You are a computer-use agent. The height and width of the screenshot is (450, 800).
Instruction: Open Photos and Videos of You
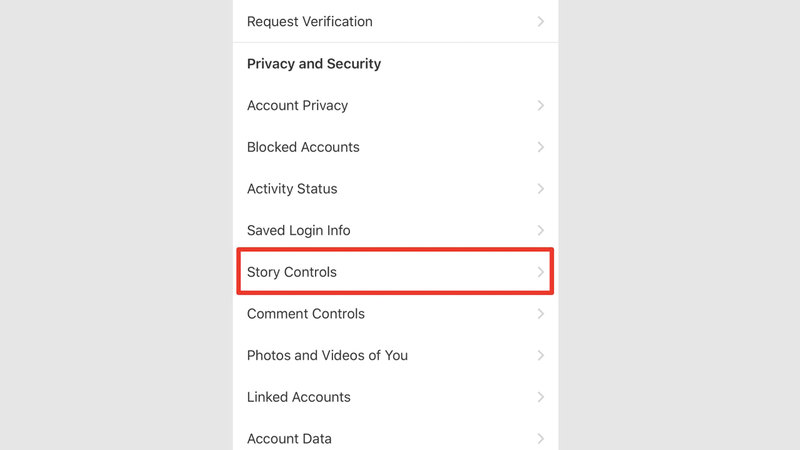(327, 355)
